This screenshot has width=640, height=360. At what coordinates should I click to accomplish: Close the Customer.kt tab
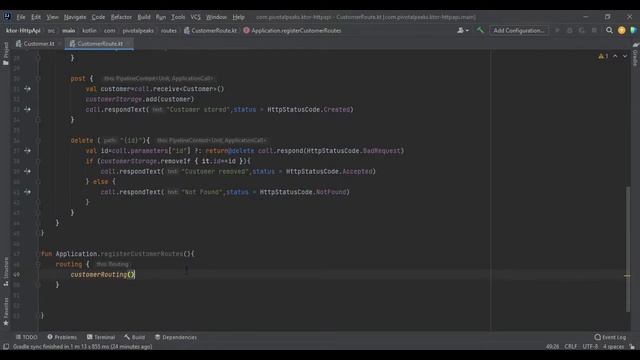[x=60, y=44]
